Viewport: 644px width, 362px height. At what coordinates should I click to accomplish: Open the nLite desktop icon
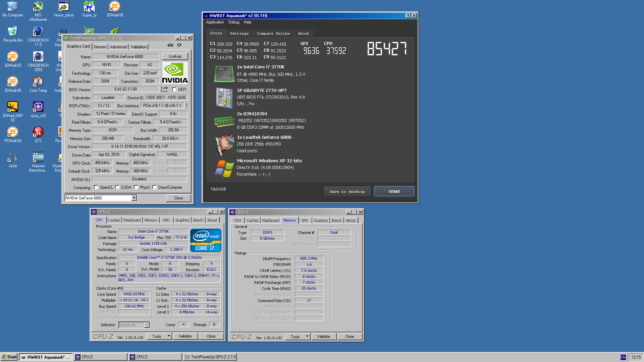click(13, 160)
